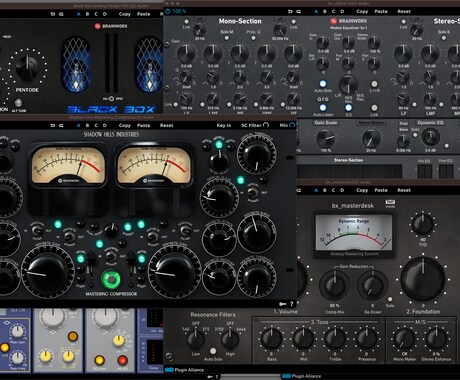
Task: Click Copy in Black Box toolbar
Action: pyautogui.click(x=125, y=14)
